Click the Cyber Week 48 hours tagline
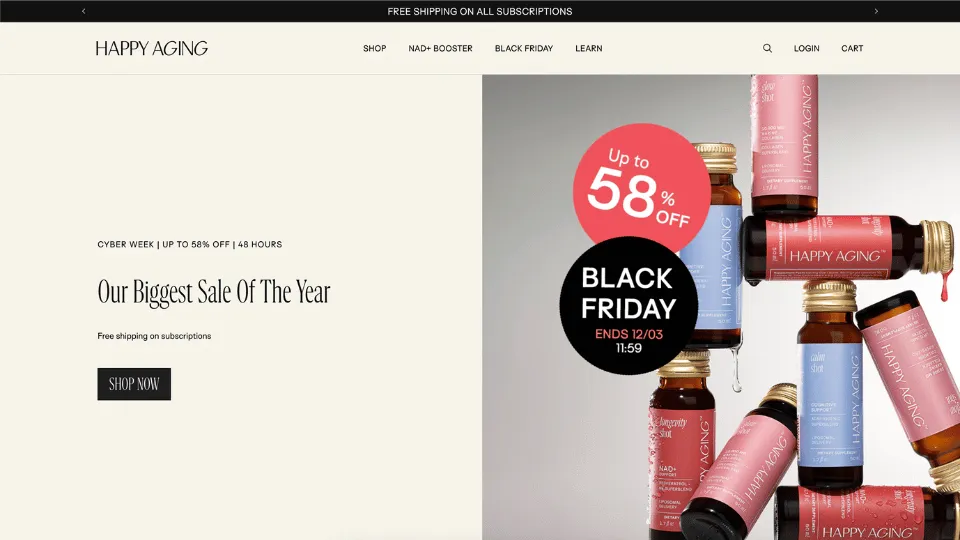Image resolution: width=960 pixels, height=540 pixels. (x=190, y=244)
